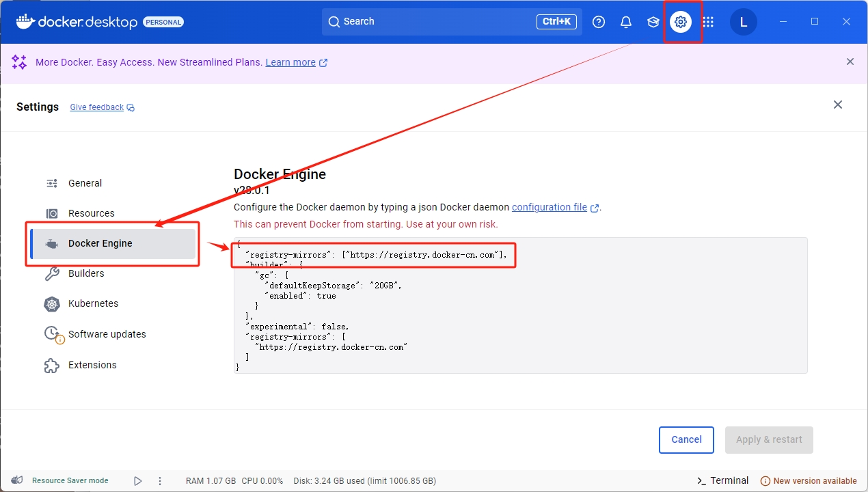Viewport: 868px width, 492px height.
Task: Click the "experimental": false line in editor
Action: pos(297,327)
